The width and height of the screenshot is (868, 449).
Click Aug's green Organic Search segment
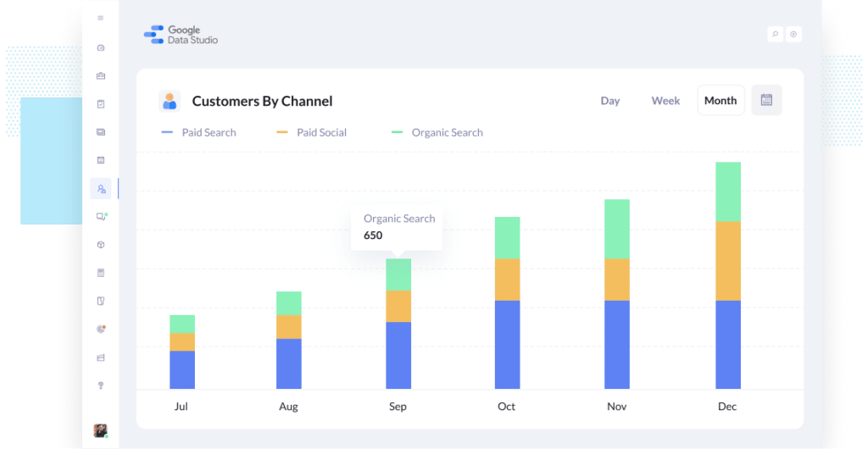pos(289,303)
